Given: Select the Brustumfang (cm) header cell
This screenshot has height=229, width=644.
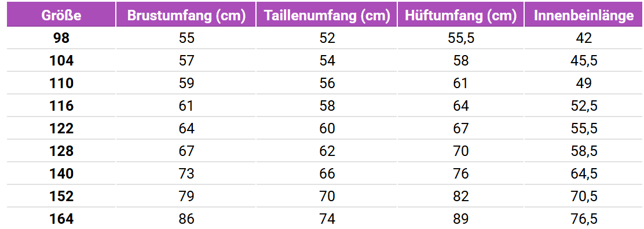Looking at the screenshot, I should click(x=186, y=15).
